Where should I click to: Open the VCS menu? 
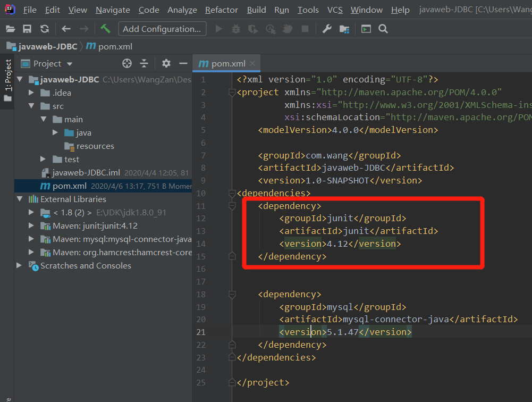[x=335, y=10]
